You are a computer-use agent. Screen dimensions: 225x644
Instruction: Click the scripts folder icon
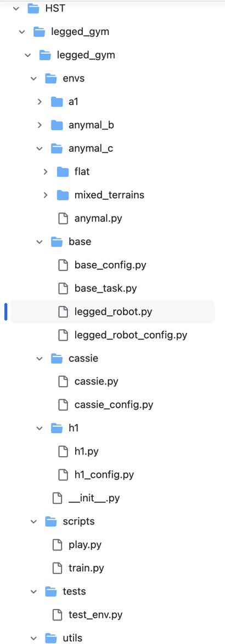pyautogui.click(x=51, y=521)
